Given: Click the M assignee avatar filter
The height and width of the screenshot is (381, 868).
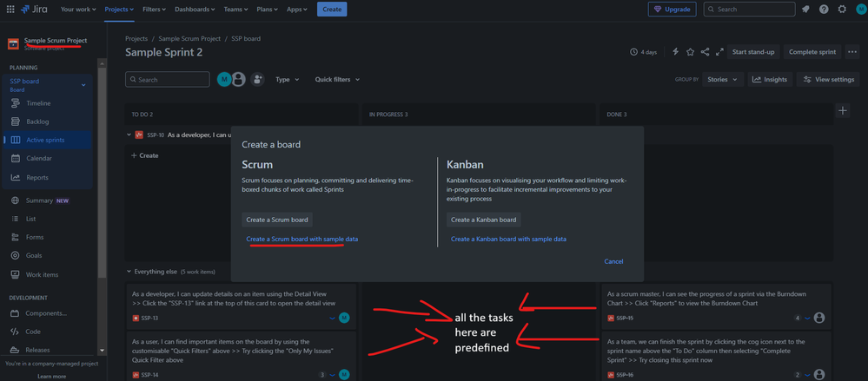Looking at the screenshot, I should [224, 80].
